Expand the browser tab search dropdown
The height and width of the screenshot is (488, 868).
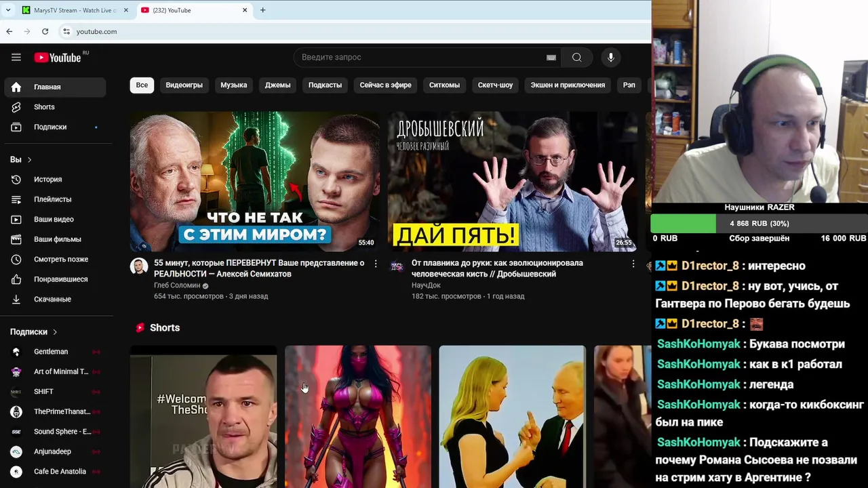(8, 10)
